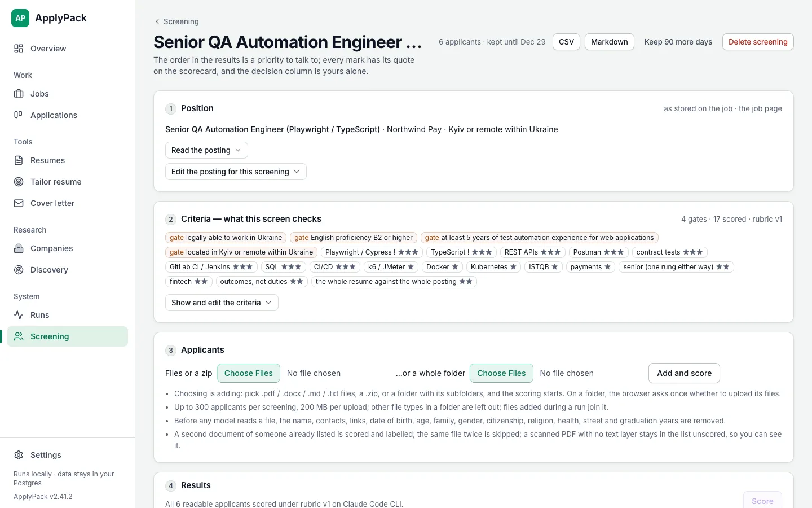The image size is (812, 508).
Task: Click the gate legally able to work chip
Action: tap(226, 238)
